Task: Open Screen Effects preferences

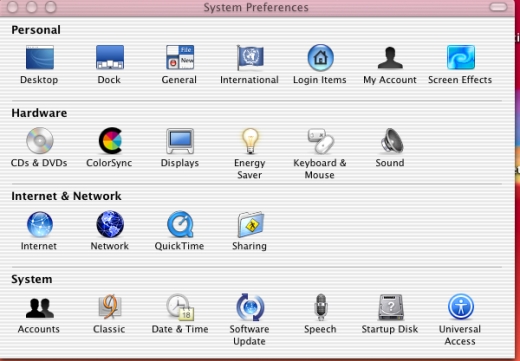Action: point(461,57)
